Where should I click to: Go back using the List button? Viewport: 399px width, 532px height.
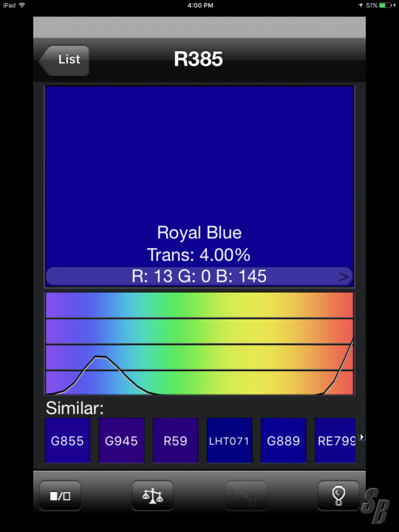click(64, 60)
